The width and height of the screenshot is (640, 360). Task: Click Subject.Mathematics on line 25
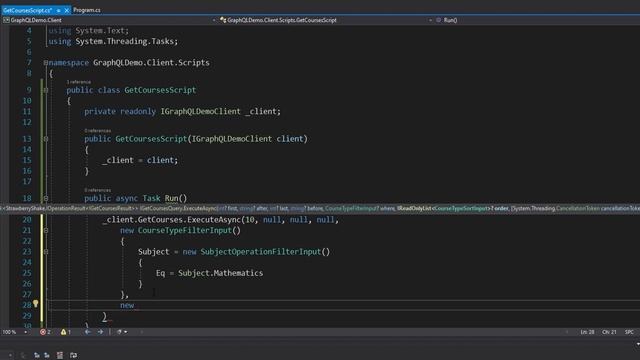tap(220, 273)
